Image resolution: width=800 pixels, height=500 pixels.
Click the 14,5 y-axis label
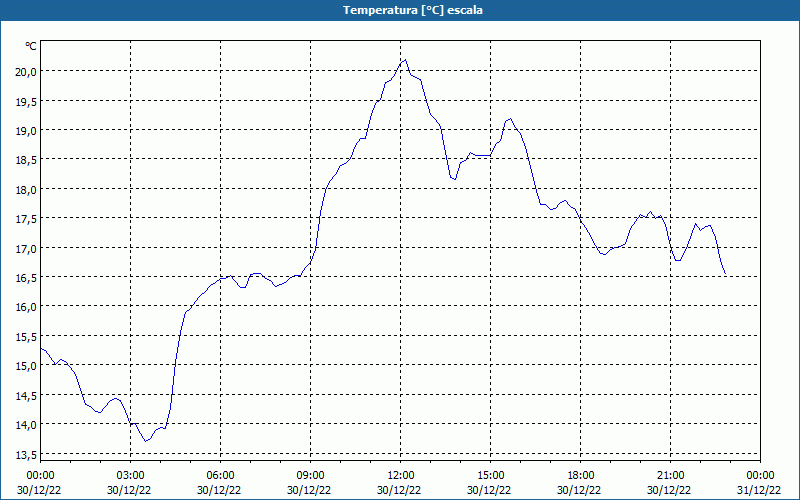27,396
